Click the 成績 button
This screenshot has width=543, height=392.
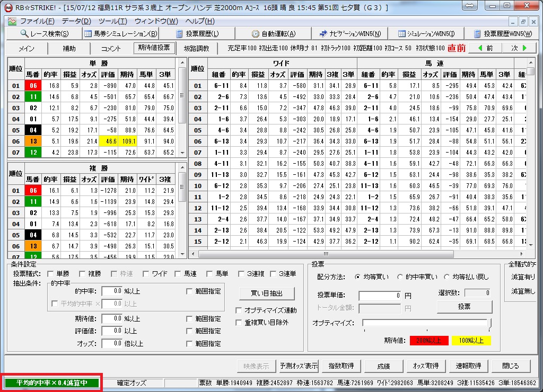pyautogui.click(x=383, y=366)
